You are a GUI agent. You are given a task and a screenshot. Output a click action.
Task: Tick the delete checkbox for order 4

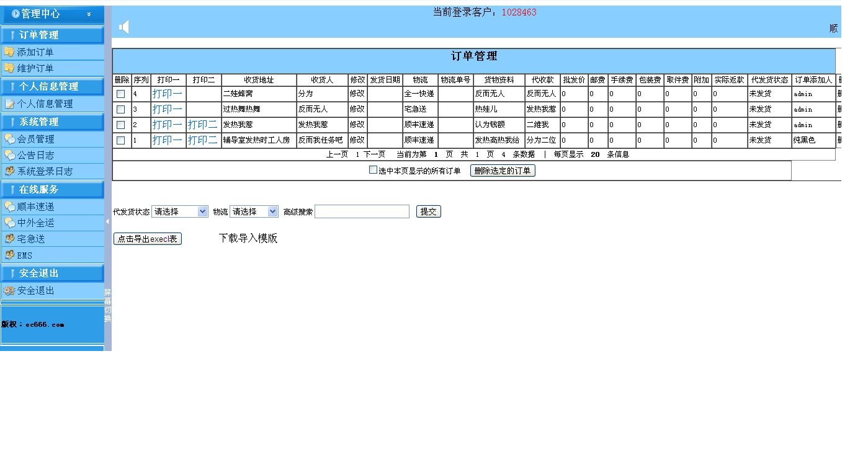coord(121,94)
